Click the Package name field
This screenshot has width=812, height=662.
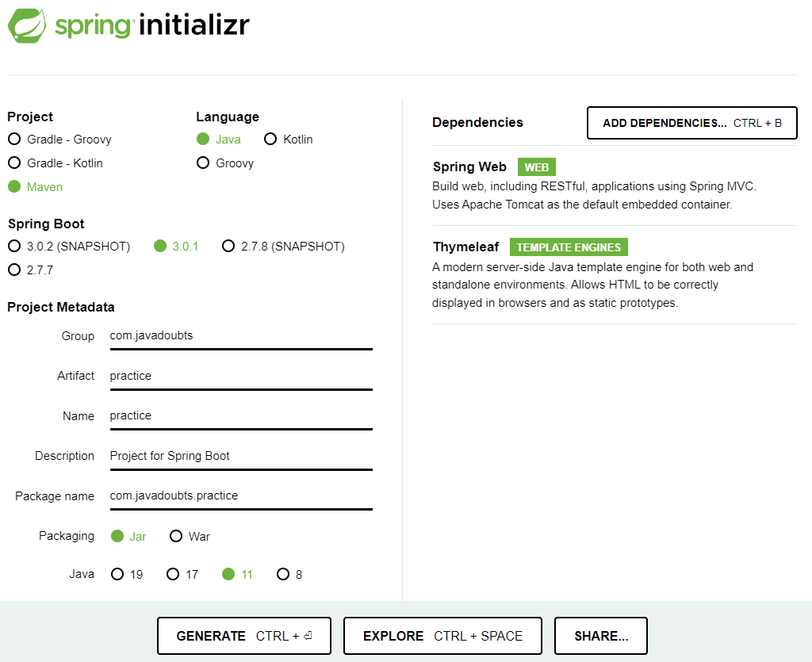pyautogui.click(x=240, y=496)
